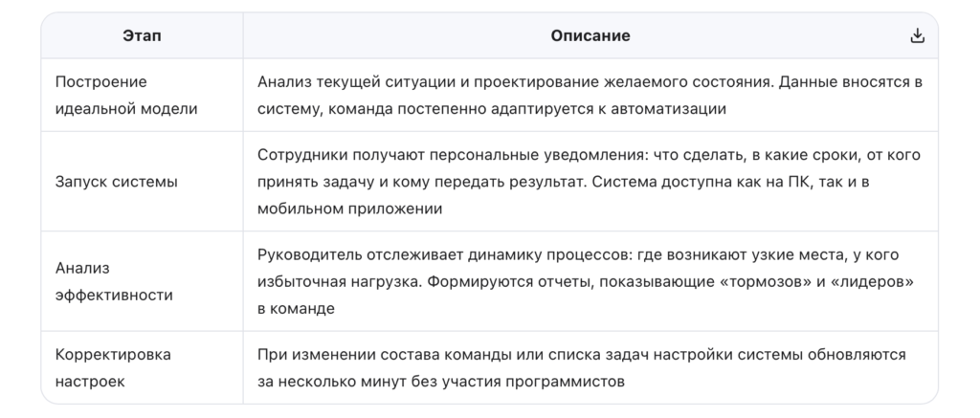Click the text 'за несколько минут'
Viewport: 980px width, 418px height.
331,381
